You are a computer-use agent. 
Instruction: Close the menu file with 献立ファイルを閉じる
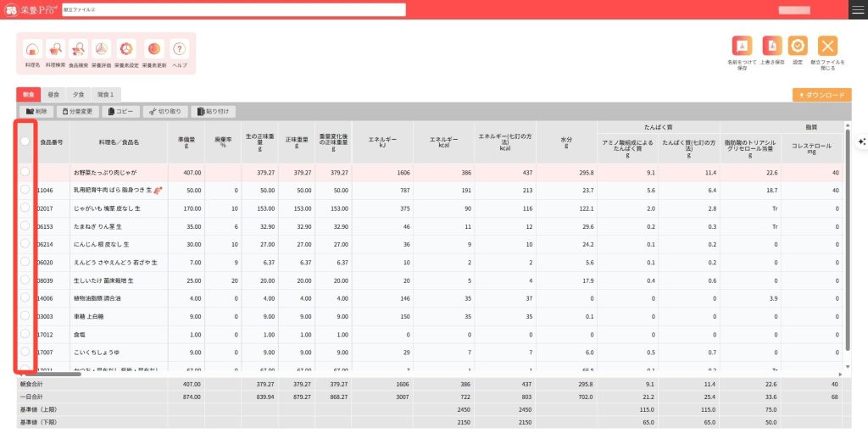click(827, 46)
